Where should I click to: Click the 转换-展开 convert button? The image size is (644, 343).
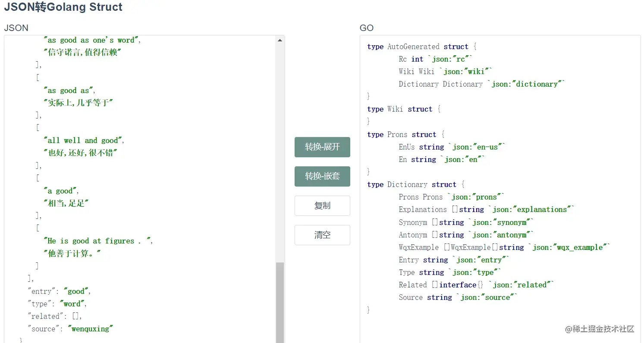tap(322, 147)
